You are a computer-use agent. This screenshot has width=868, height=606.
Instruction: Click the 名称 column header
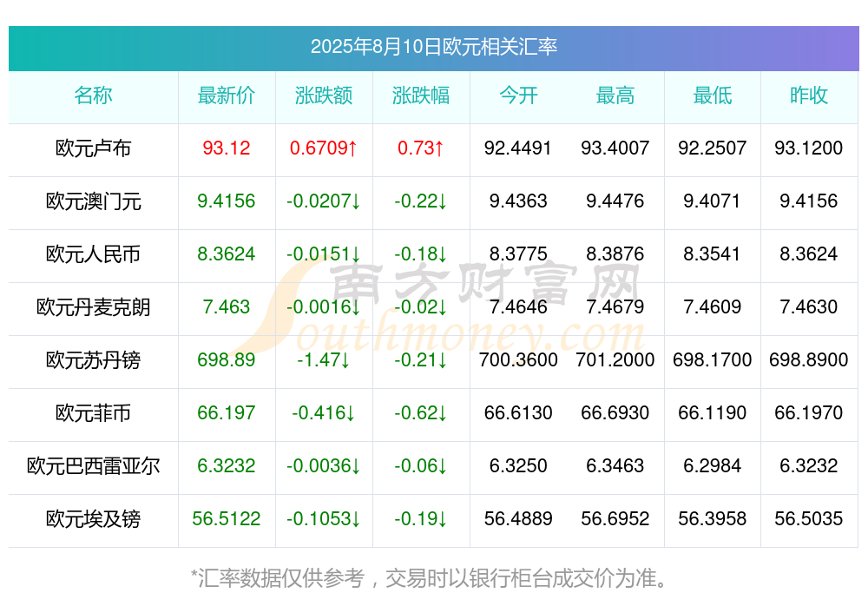click(x=93, y=96)
